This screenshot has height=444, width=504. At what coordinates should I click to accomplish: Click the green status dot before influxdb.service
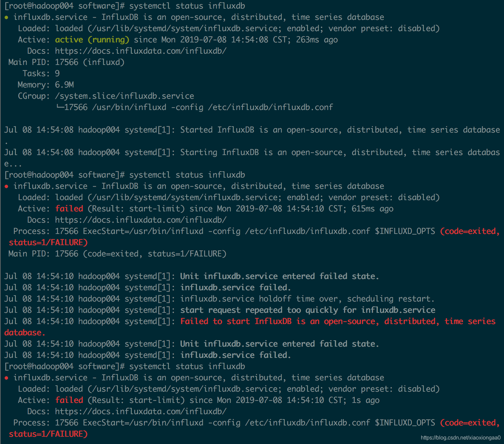(x=7, y=18)
